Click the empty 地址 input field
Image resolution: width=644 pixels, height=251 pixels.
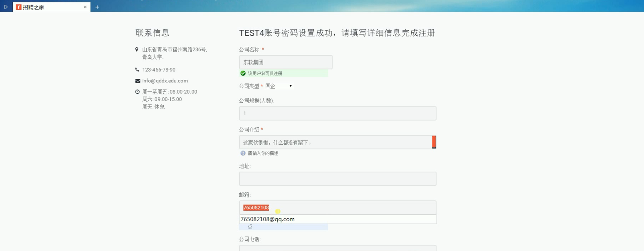pos(338,179)
